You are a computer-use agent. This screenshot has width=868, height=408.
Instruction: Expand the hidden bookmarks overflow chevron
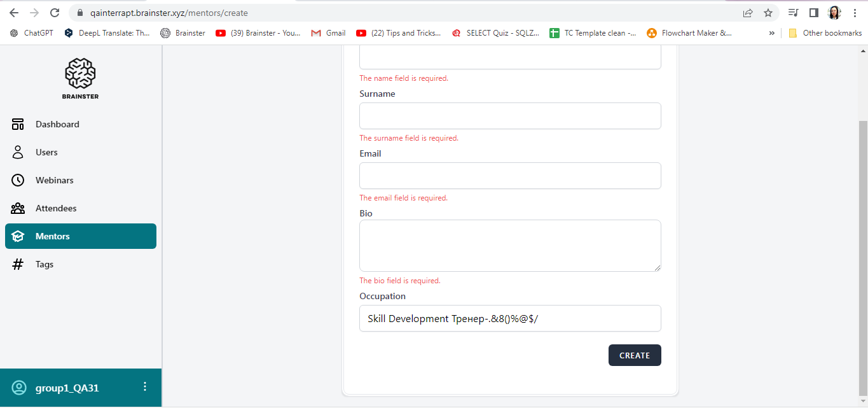coord(772,33)
